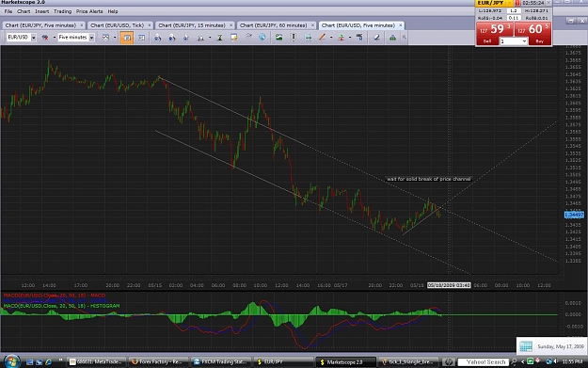Open the File menu
The image size is (588, 368).
click(8, 11)
